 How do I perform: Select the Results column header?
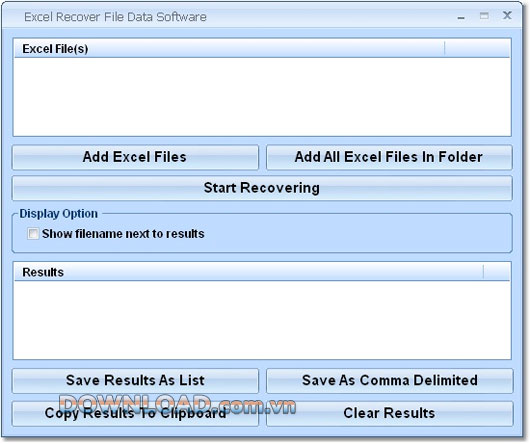(x=249, y=272)
